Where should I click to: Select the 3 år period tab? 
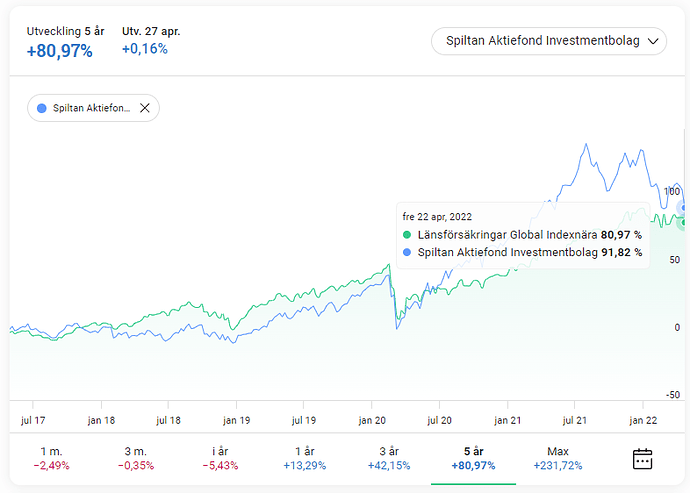[x=389, y=458]
